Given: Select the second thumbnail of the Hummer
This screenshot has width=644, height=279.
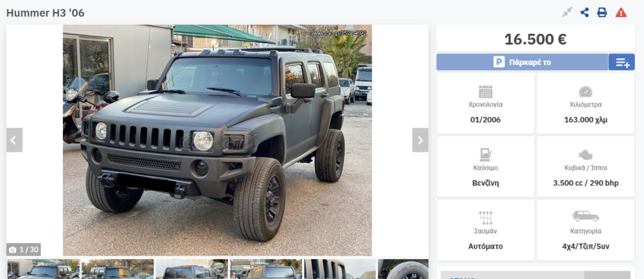Looking at the screenshot, I should [x=118, y=269].
